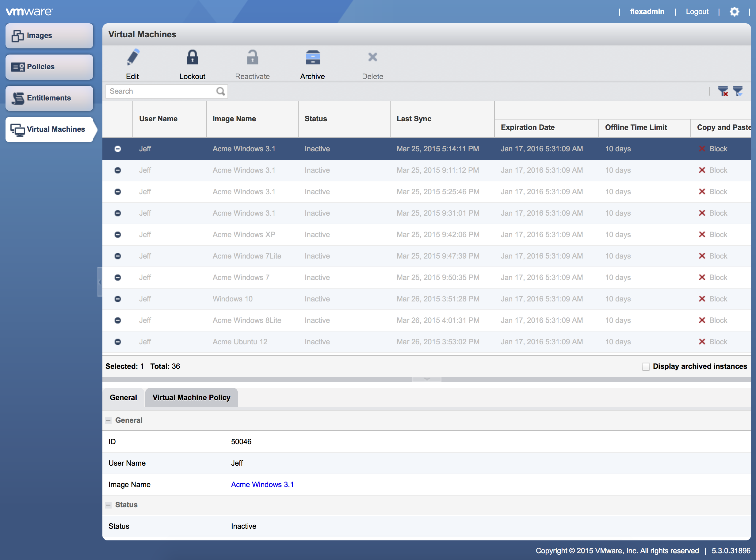Screen dimensions: 756x560
Task: Click the red X Block icon in the Acme Windows 7 row
Action: [702, 277]
